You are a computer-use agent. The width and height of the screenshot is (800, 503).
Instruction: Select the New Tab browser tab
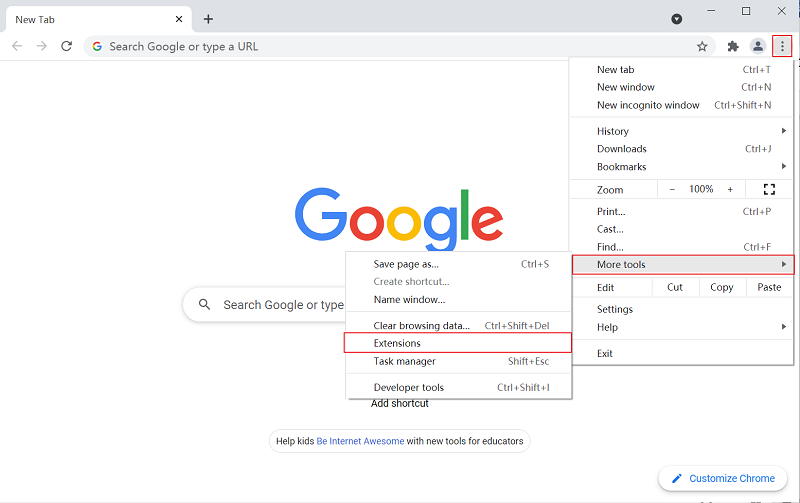pyautogui.click(x=98, y=19)
